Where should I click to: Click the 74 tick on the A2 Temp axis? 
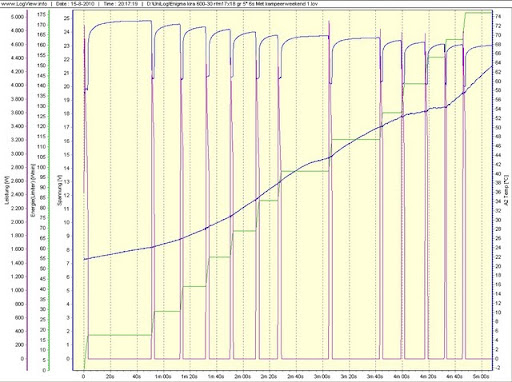tap(497, 16)
